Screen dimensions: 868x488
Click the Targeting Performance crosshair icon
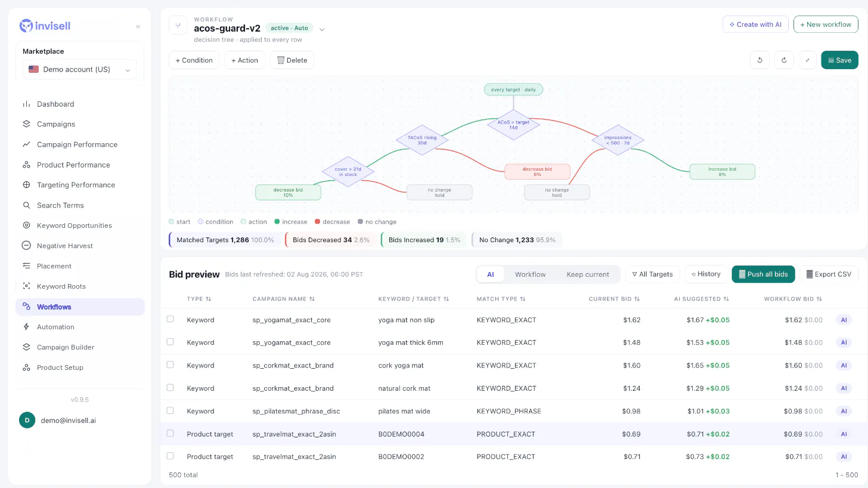[x=26, y=185]
